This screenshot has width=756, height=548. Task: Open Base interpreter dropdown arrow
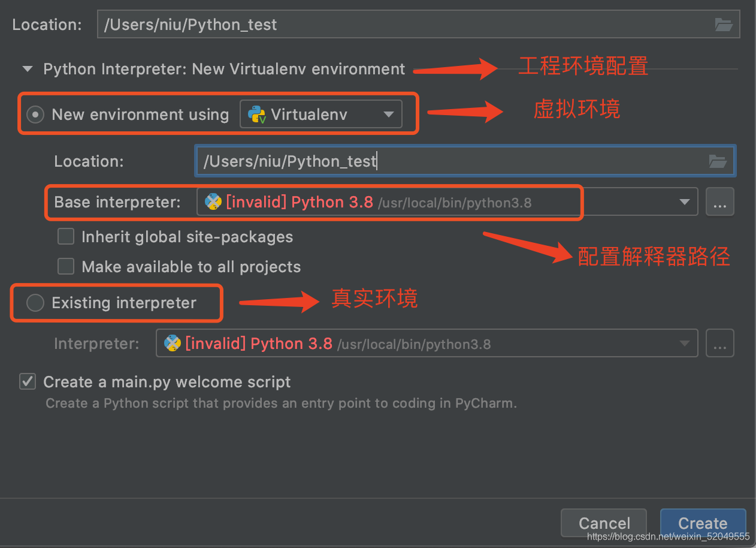point(685,202)
